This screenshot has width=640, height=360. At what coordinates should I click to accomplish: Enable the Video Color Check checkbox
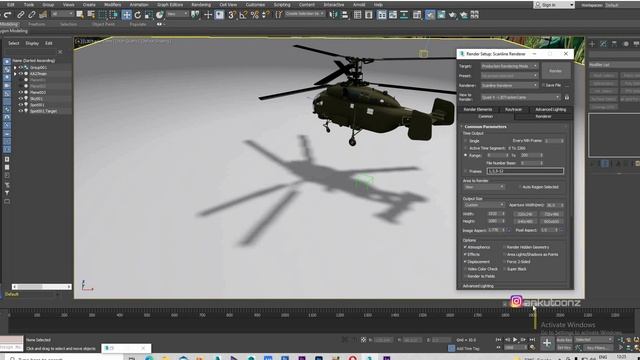pos(465,269)
